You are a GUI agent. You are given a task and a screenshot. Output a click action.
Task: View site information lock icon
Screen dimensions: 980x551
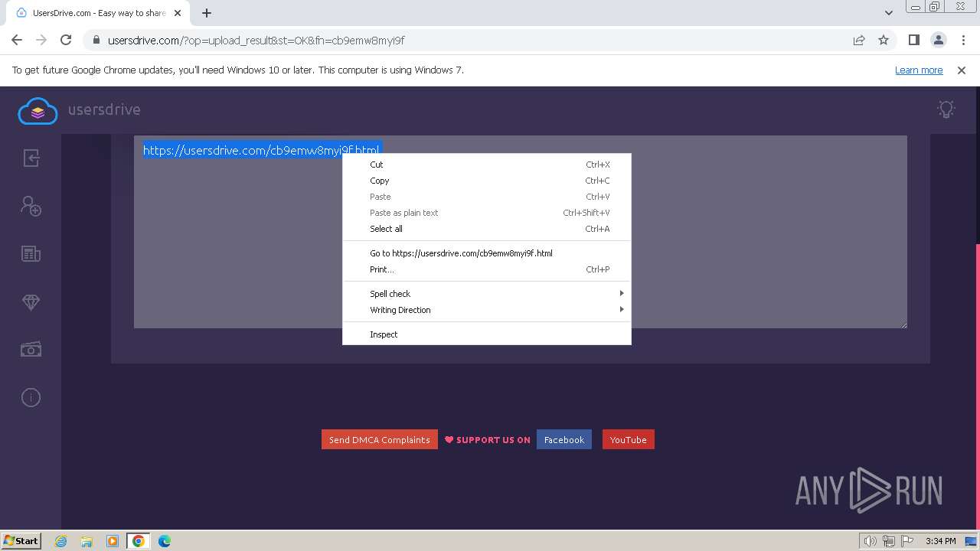click(x=96, y=41)
